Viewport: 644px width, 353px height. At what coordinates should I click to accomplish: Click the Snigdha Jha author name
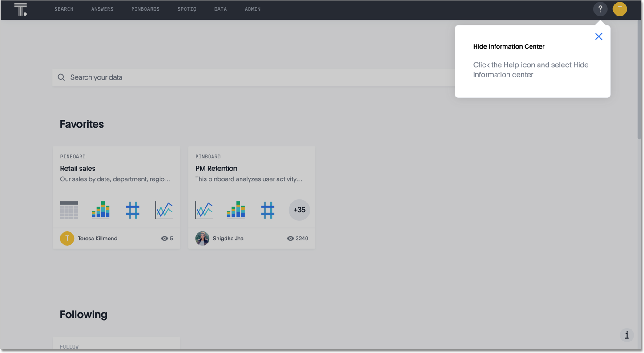coord(228,239)
